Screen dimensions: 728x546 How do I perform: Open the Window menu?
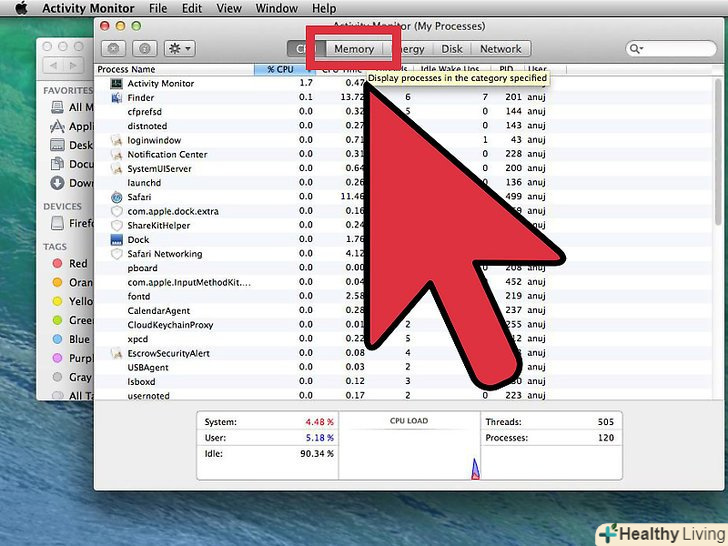[277, 8]
